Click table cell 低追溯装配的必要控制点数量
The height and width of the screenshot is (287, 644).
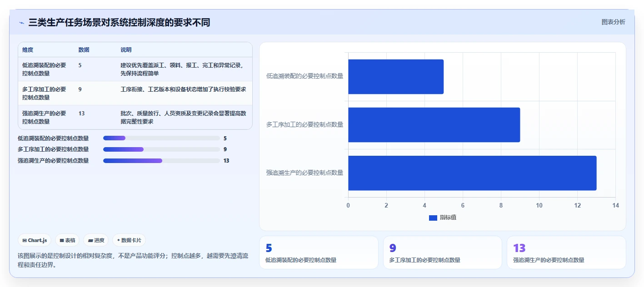(x=44, y=69)
